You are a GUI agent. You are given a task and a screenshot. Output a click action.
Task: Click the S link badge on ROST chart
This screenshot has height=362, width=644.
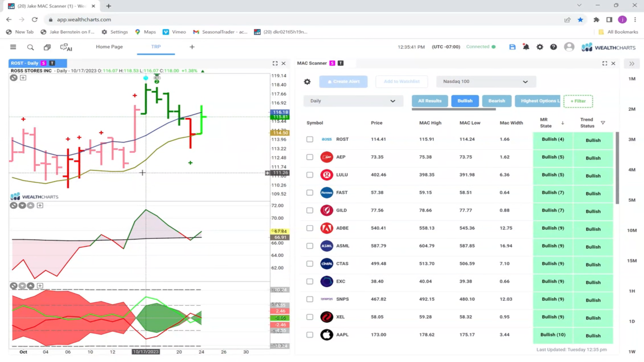pos(43,63)
